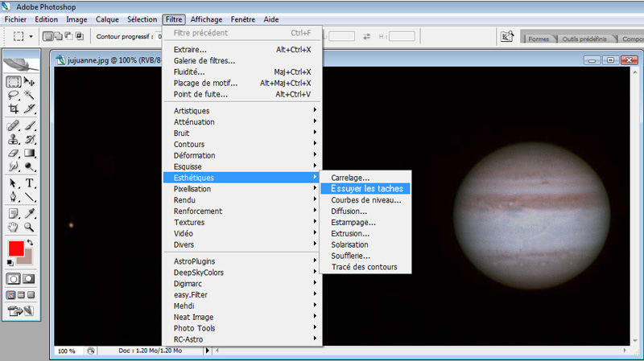Switch to the Formes palette tab
644x361 pixels.
pyautogui.click(x=539, y=39)
